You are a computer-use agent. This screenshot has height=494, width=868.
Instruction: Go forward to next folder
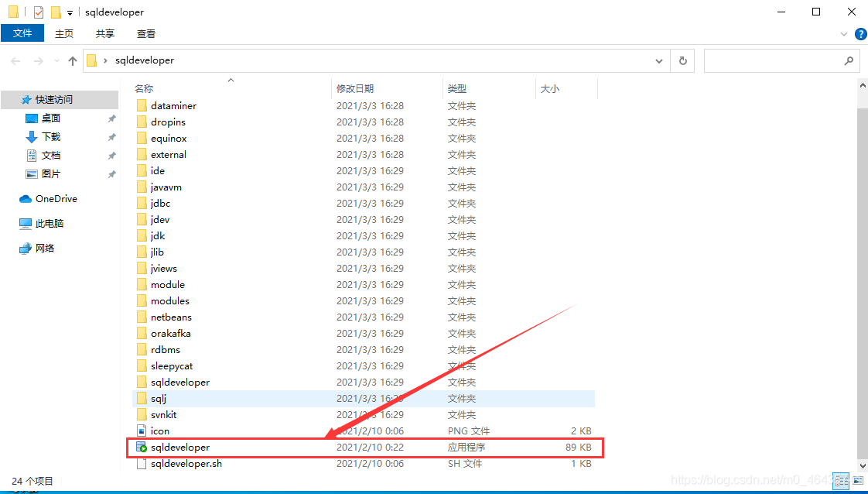coord(38,61)
